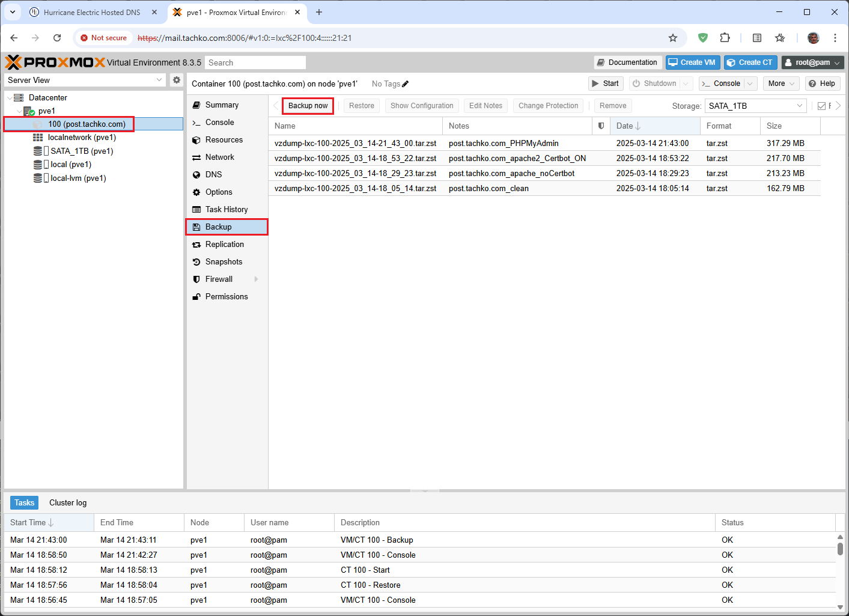Bookmark this page with the star icon
849x616 pixels.
tap(673, 38)
